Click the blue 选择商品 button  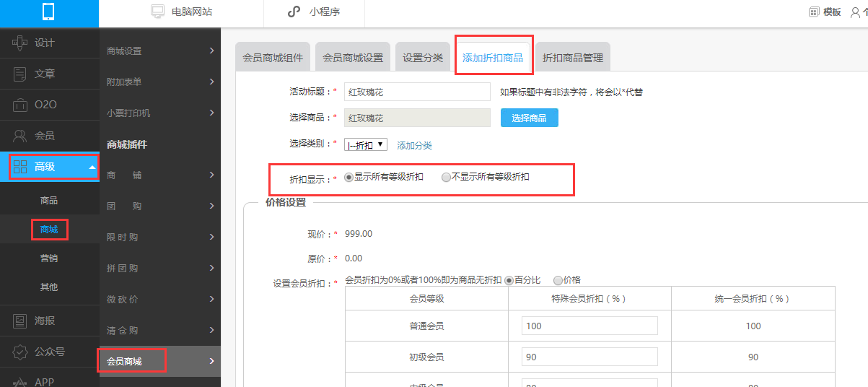[529, 118]
